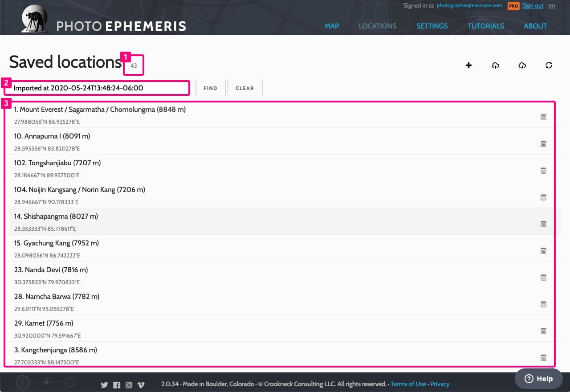The image size is (570, 392).
Task: Open details icon for Noijin Kangsang row
Action: tap(543, 197)
